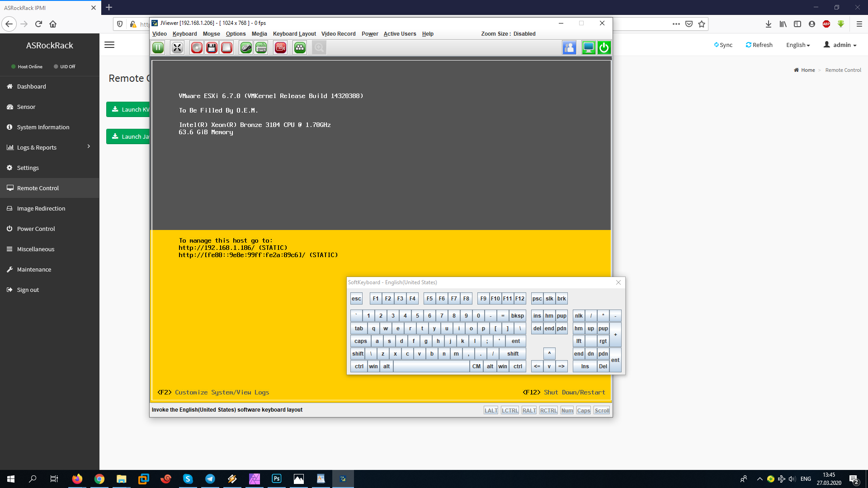Viewport: 868px width, 488px height.
Task: Open the Active Users menu
Action: (400, 34)
